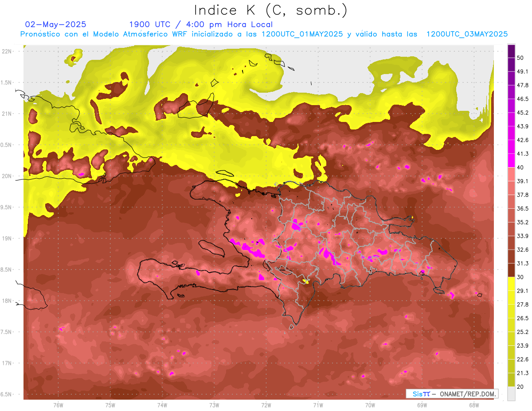
Task: Click the "1900 UTC / 4:00 pm Hora Local" text
Action: click(201, 24)
